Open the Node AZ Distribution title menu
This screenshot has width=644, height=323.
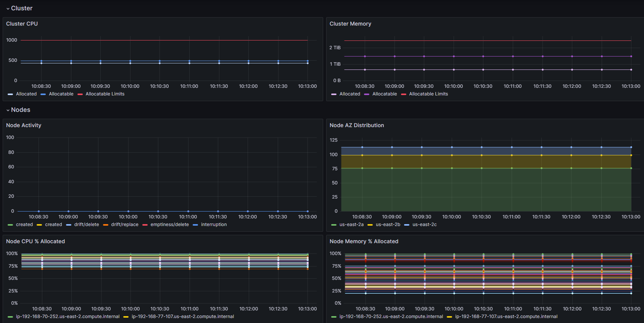(x=357, y=125)
